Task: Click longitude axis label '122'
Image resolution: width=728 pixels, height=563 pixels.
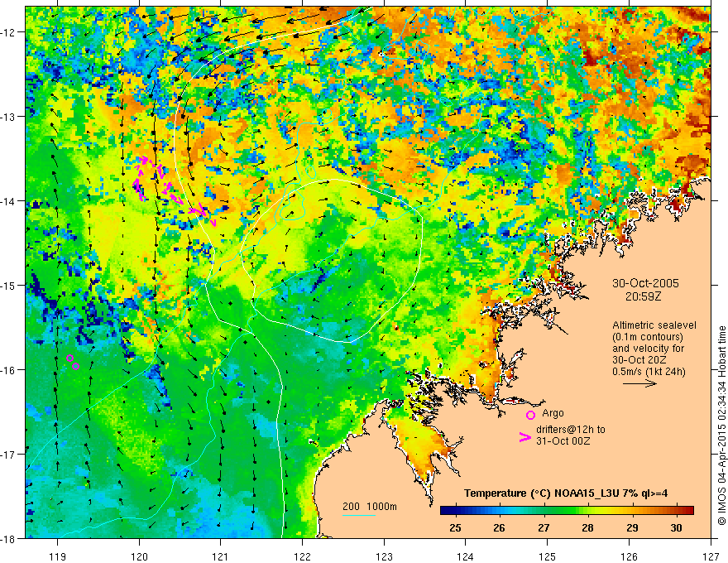Action: 302,556
